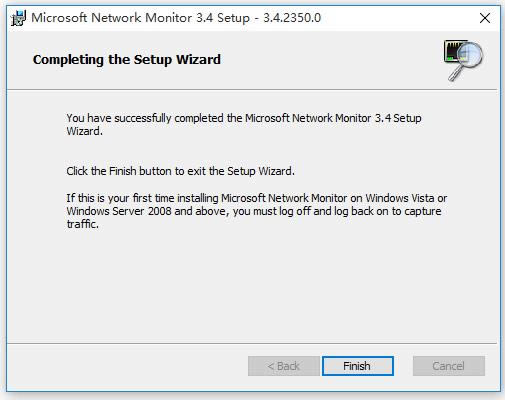This screenshot has width=505, height=400.
Task: Click the 'Windows Server 2008 and above' line
Action: click(254, 211)
